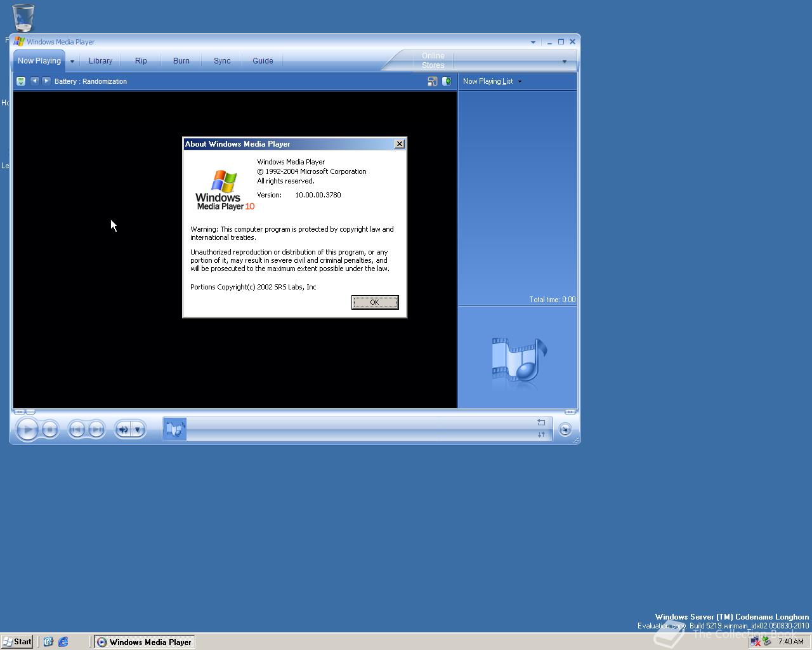The width and height of the screenshot is (812, 650).
Task: Click the Total time: 0:00 label
Action: (x=553, y=300)
